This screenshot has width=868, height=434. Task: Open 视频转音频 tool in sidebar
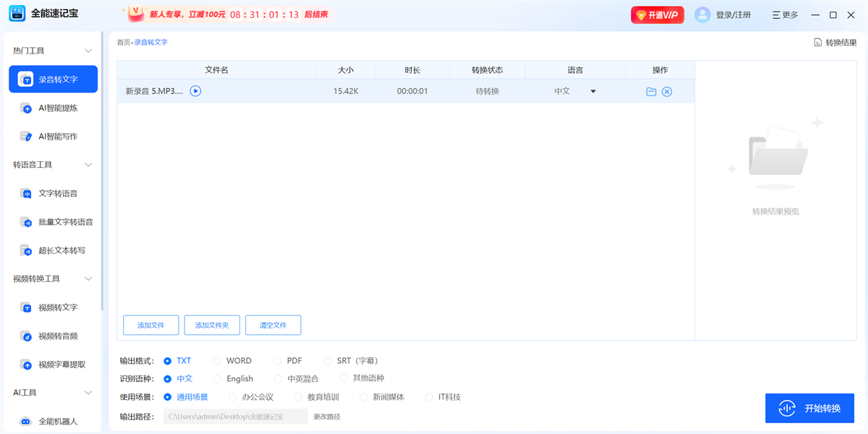[x=57, y=336]
